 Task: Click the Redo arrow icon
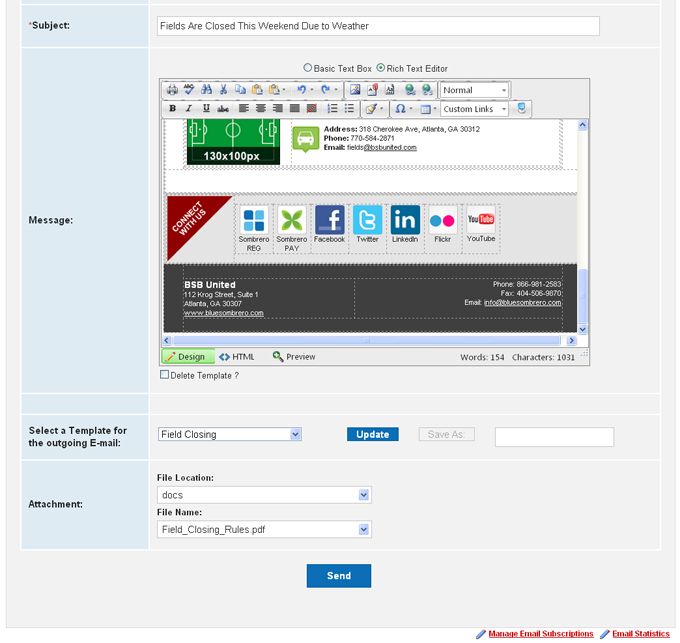[326, 90]
